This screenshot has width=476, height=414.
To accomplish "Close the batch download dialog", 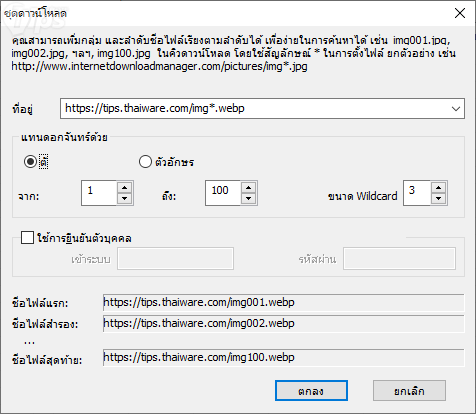I will (x=460, y=13).
